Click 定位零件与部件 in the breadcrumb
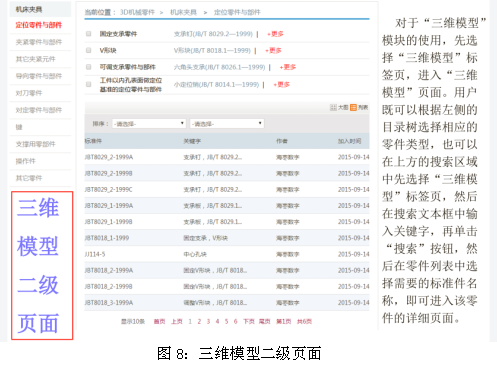The height and width of the screenshot is (367, 497). (237, 12)
